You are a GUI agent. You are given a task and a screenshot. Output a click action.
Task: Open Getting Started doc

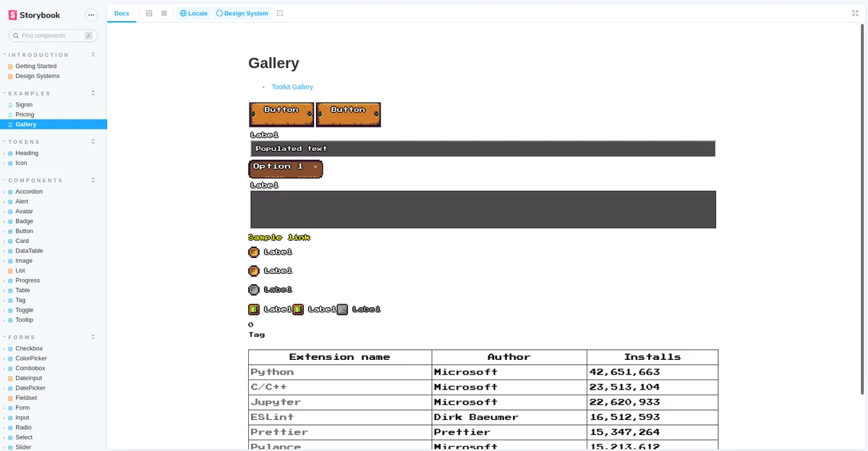35,66
